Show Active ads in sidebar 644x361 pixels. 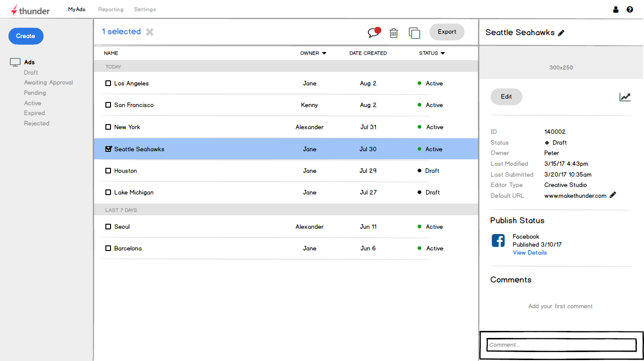33,103
